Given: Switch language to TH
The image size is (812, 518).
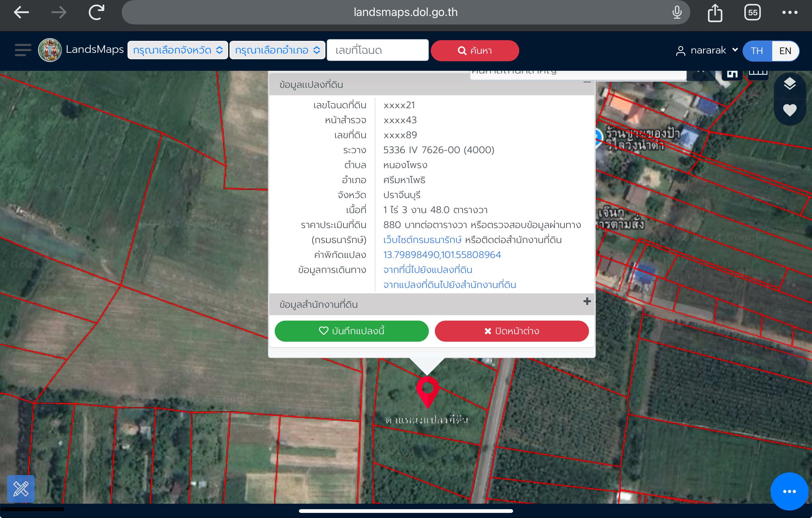Looking at the screenshot, I should (757, 51).
